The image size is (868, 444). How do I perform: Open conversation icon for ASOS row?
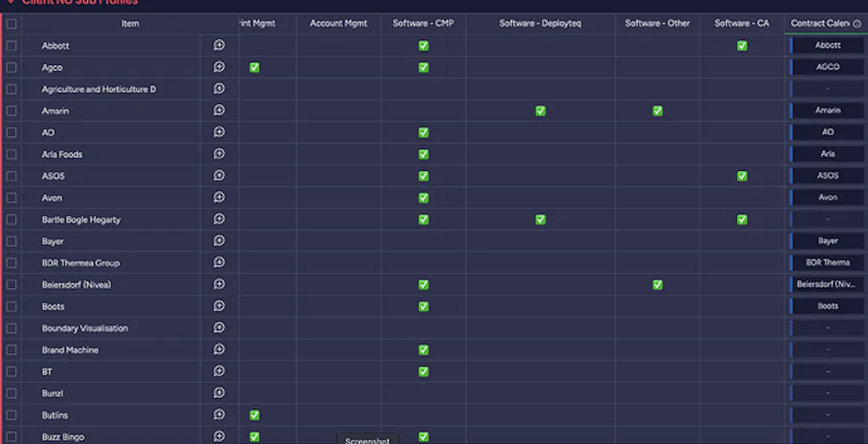220,175
